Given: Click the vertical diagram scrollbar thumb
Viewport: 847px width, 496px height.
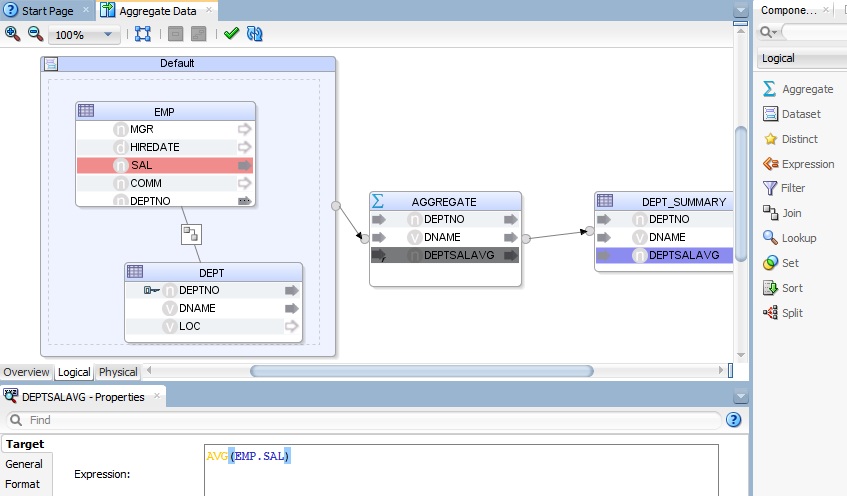Looking at the screenshot, I should coord(741,194).
